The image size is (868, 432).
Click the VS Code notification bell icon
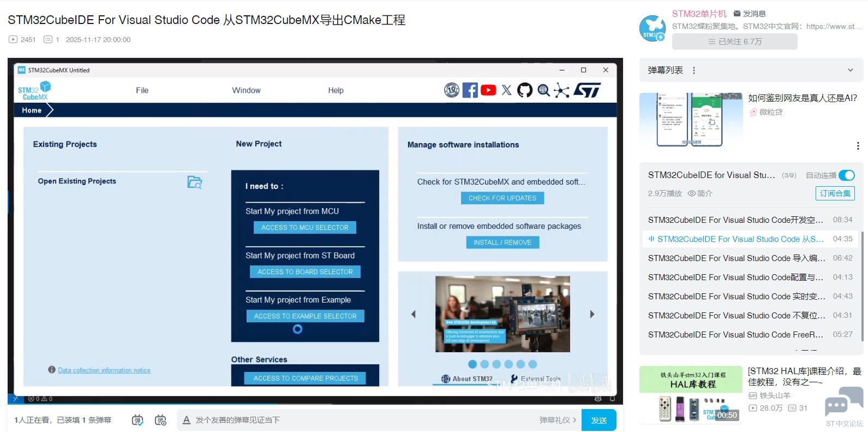click(x=613, y=399)
